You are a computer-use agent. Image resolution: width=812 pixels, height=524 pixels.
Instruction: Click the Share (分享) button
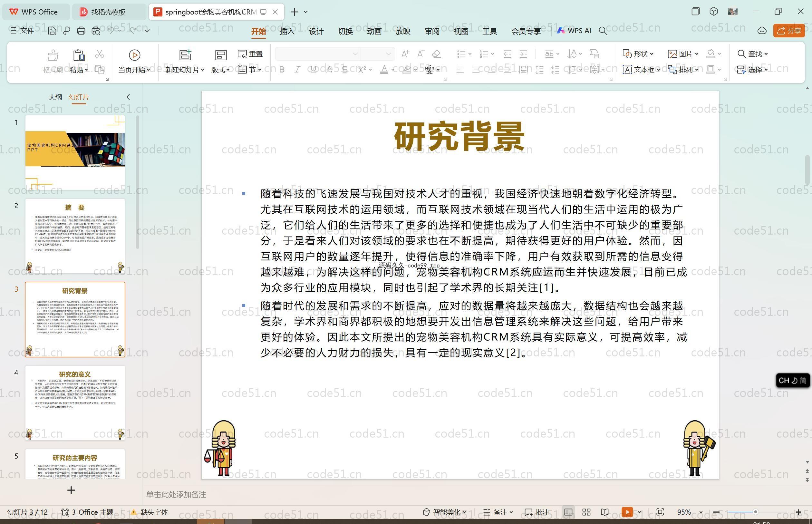click(x=789, y=31)
